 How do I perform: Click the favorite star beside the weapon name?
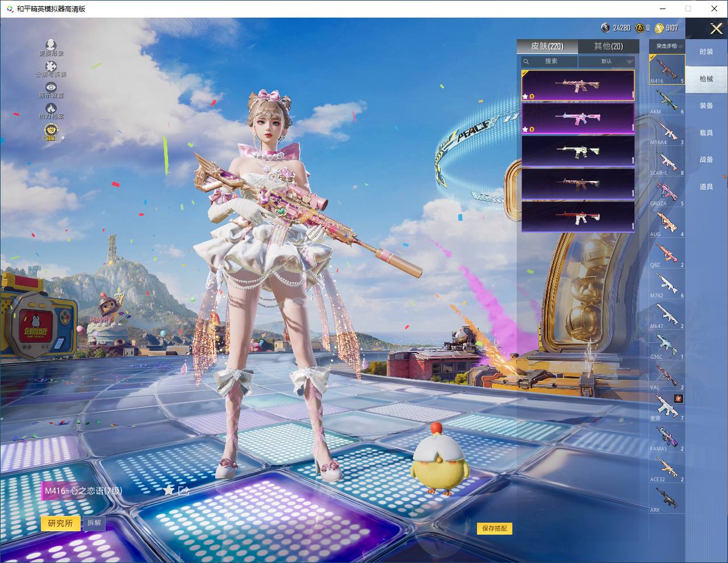pos(169,490)
